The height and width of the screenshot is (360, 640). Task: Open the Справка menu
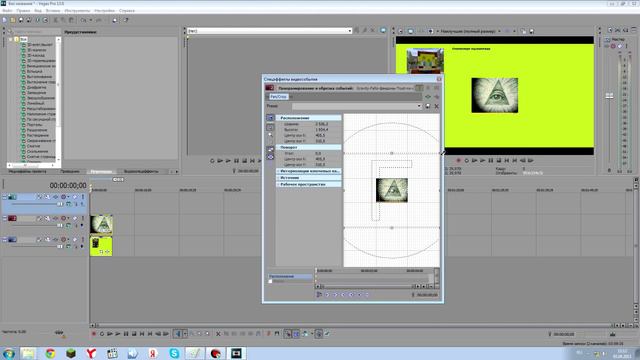coord(127,11)
